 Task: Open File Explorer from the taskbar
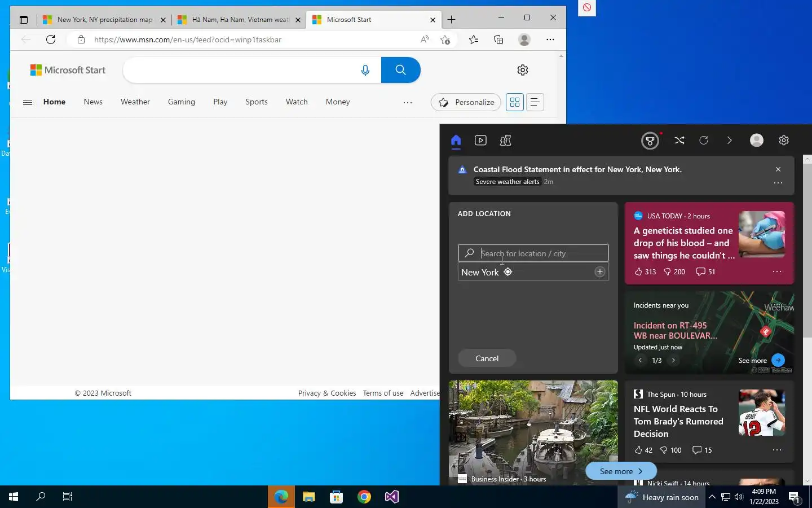click(x=308, y=497)
